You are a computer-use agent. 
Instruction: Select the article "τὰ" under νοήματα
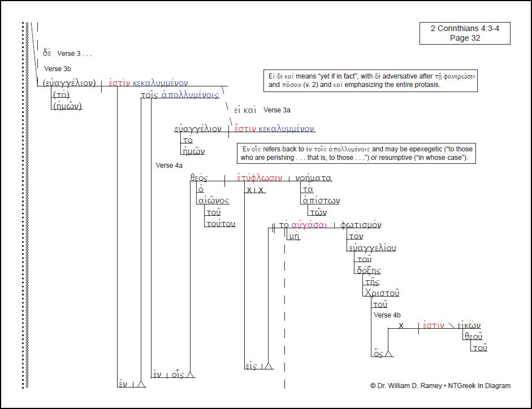pyautogui.click(x=308, y=190)
